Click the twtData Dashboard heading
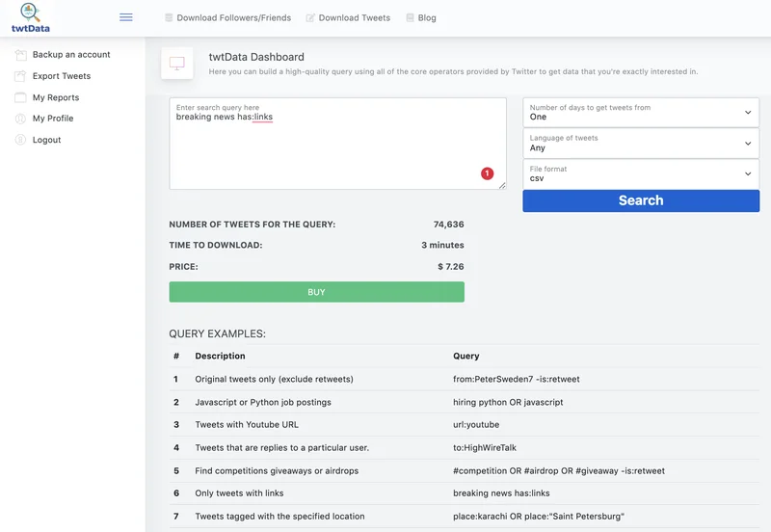The image size is (771, 532). [256, 57]
